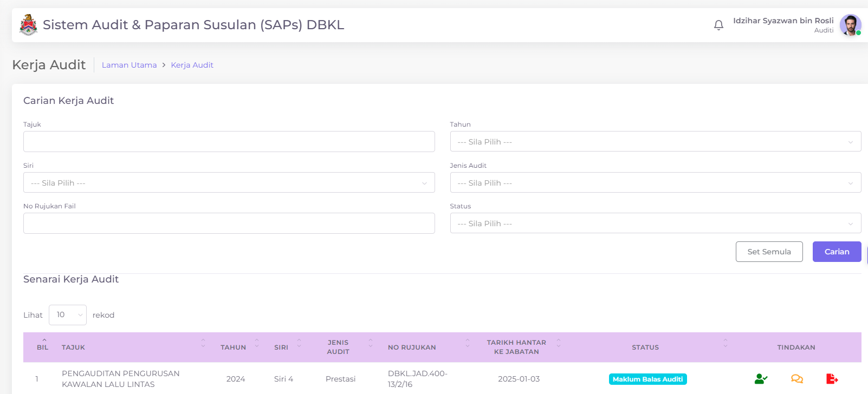Click the Set Semula button
This screenshot has width=868, height=394.
769,252
